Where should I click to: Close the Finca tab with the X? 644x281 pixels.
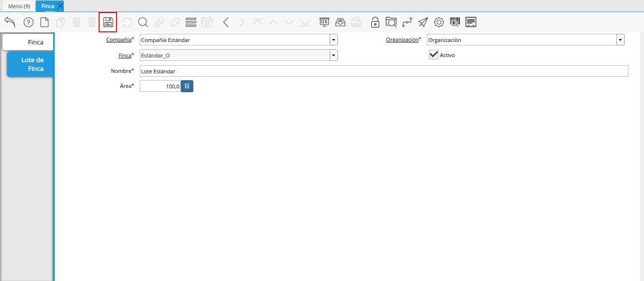(60, 6)
